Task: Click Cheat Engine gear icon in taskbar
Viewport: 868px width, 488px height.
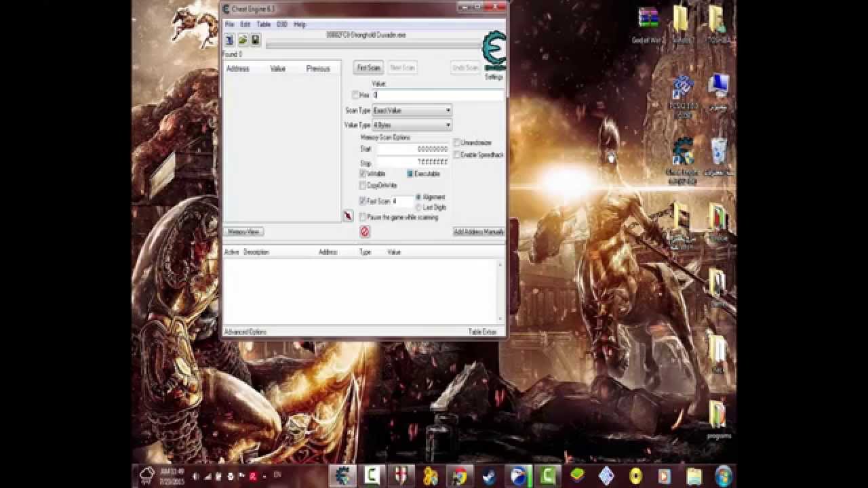Action: [x=343, y=476]
